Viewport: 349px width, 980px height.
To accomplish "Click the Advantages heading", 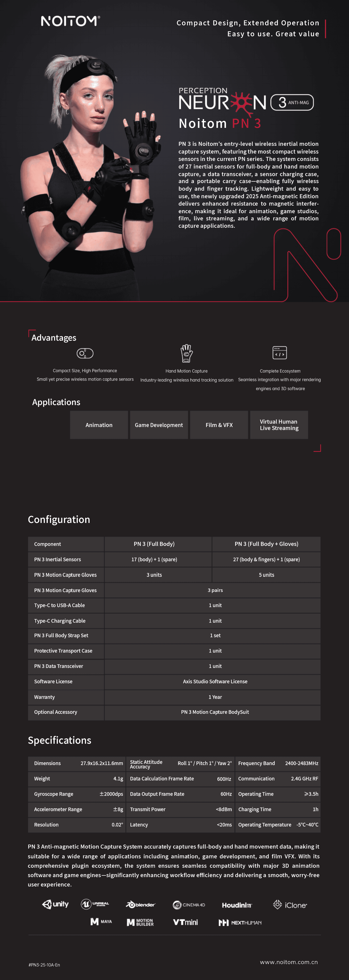I will coord(54,338).
